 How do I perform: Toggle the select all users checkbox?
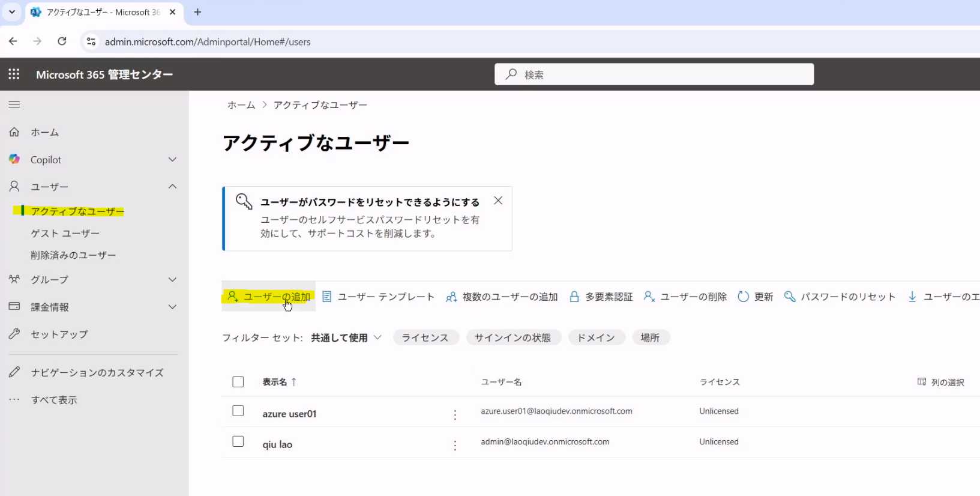pyautogui.click(x=238, y=382)
